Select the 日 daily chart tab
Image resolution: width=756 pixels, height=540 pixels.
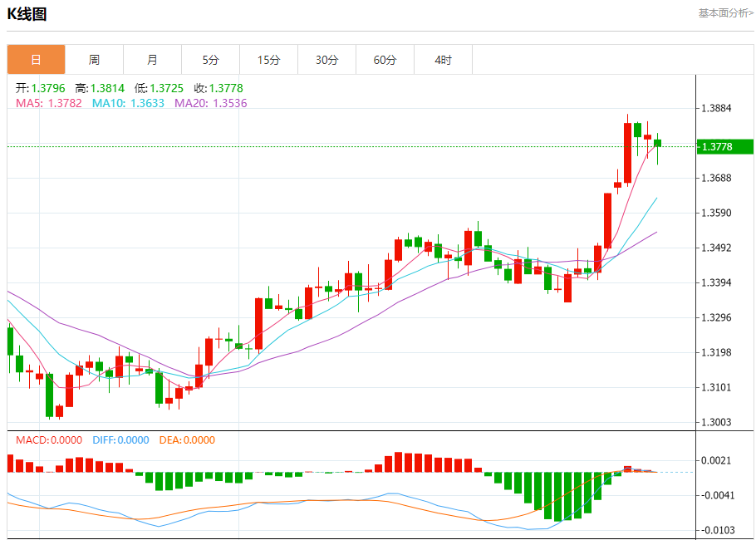pos(36,60)
